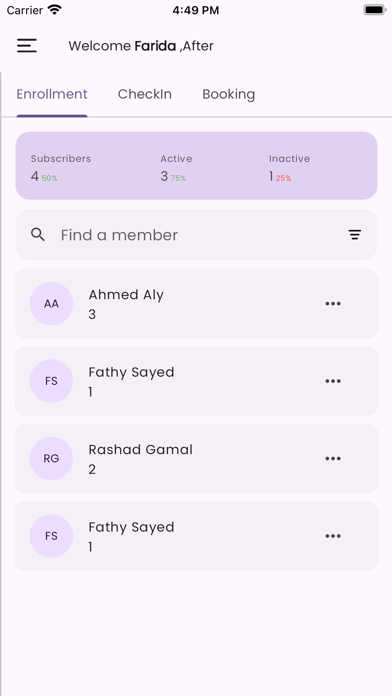
Task: Tap the search magnifier icon
Action: click(x=38, y=234)
